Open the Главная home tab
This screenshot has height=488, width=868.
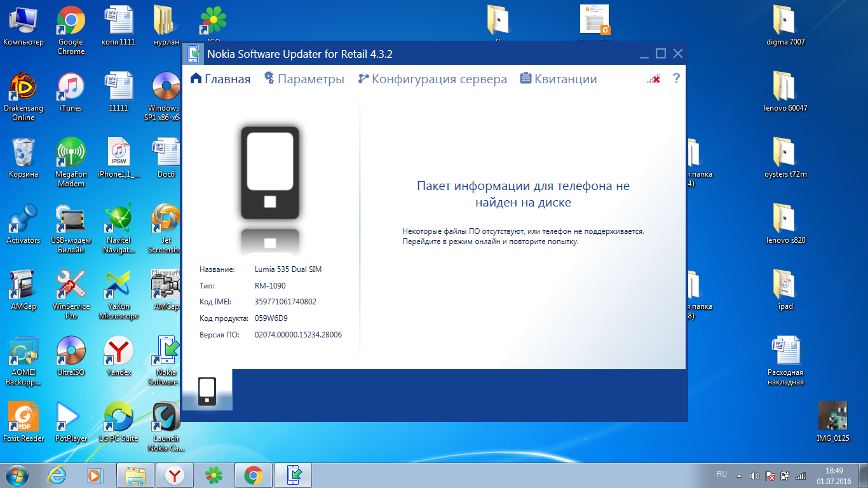220,79
